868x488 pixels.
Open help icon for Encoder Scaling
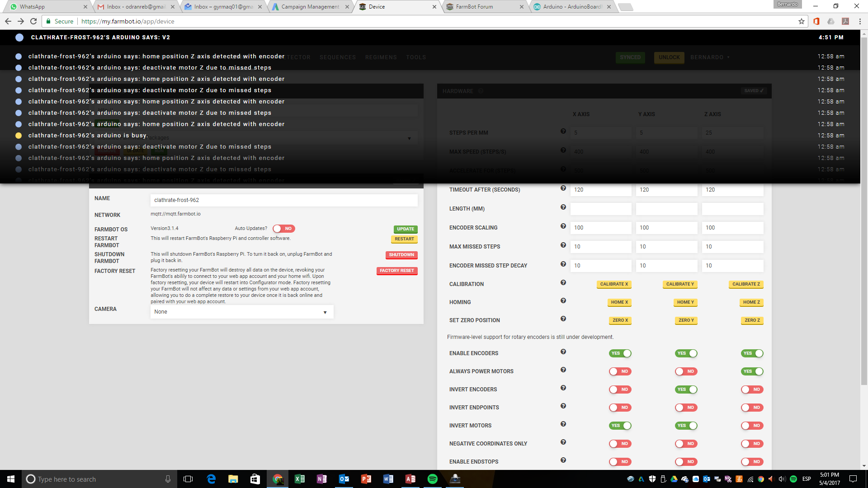[563, 226]
